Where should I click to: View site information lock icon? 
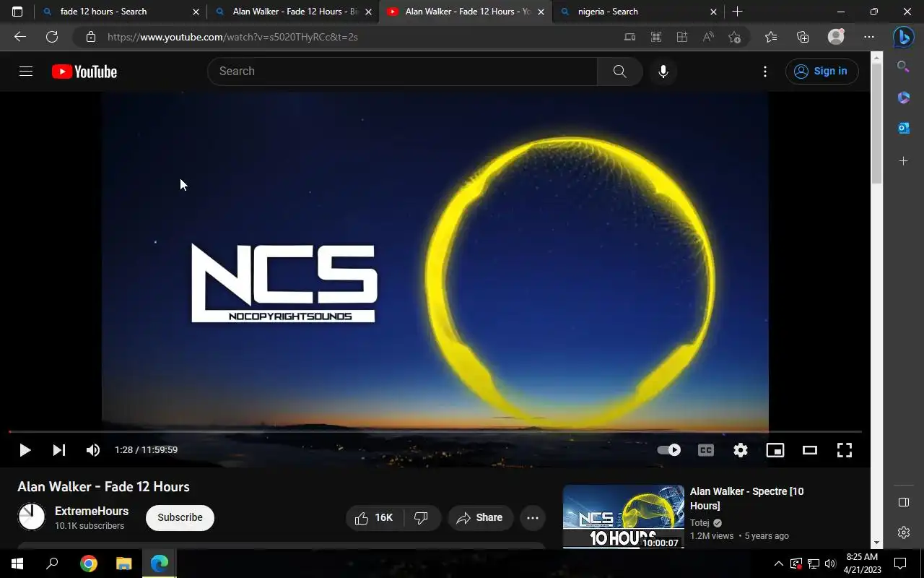click(90, 37)
